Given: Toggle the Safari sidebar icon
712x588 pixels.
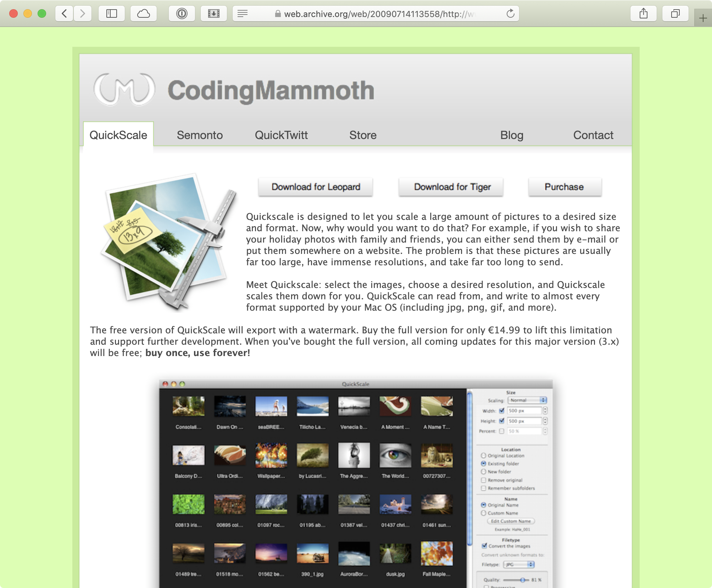Looking at the screenshot, I should click(112, 14).
